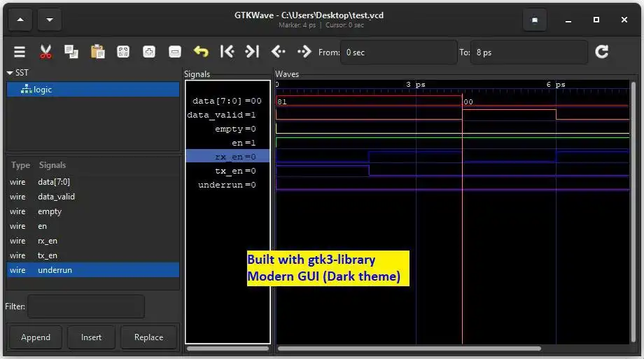Insert the selected signal

coord(91,337)
